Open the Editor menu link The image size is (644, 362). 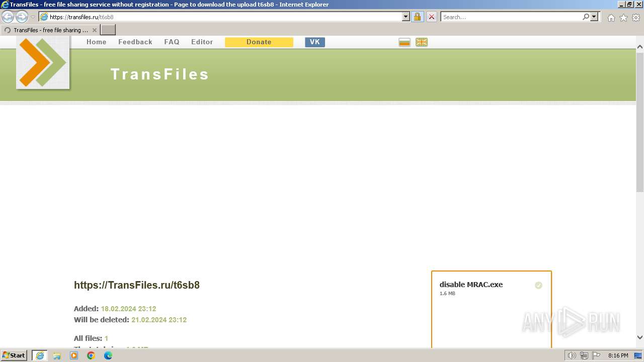point(202,42)
